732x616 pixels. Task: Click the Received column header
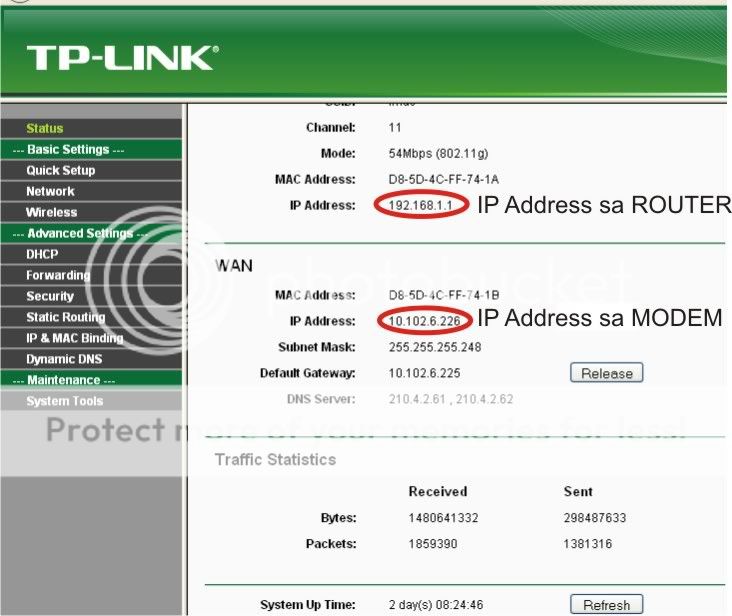pyautogui.click(x=438, y=492)
